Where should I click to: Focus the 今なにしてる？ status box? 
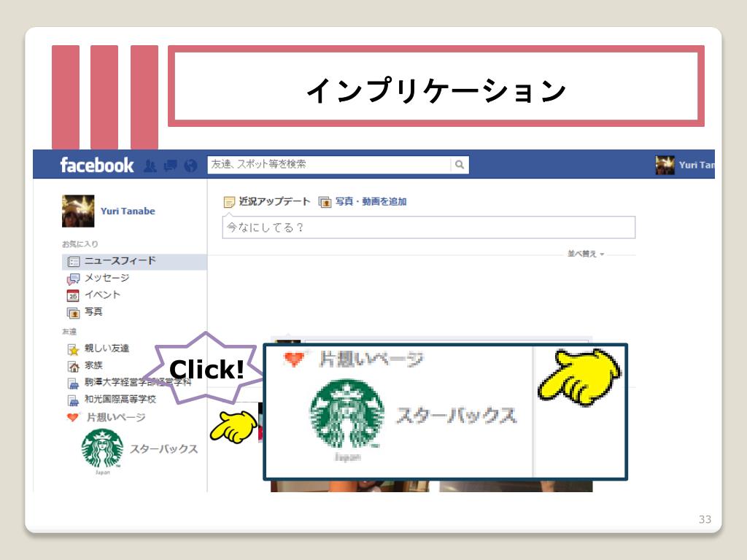428,227
